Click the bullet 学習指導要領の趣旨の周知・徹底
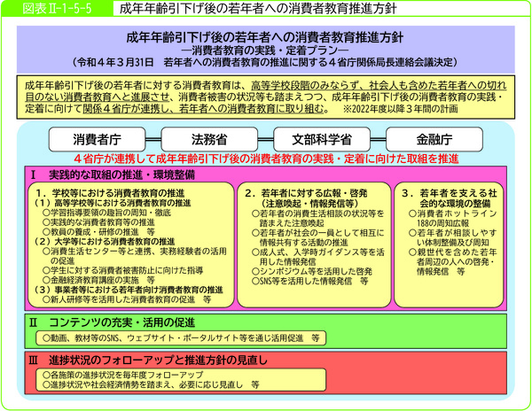 pos(106,213)
